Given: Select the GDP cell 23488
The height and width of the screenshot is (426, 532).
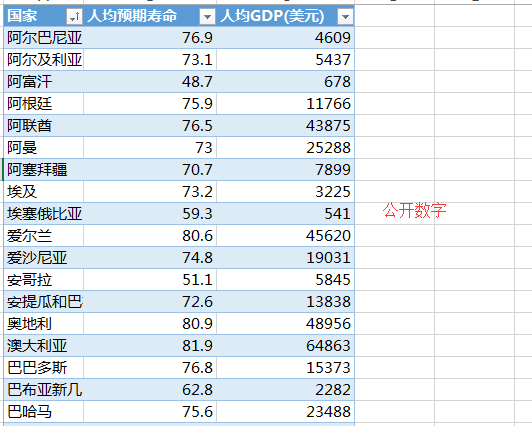Looking at the screenshot, I should coord(285,412).
